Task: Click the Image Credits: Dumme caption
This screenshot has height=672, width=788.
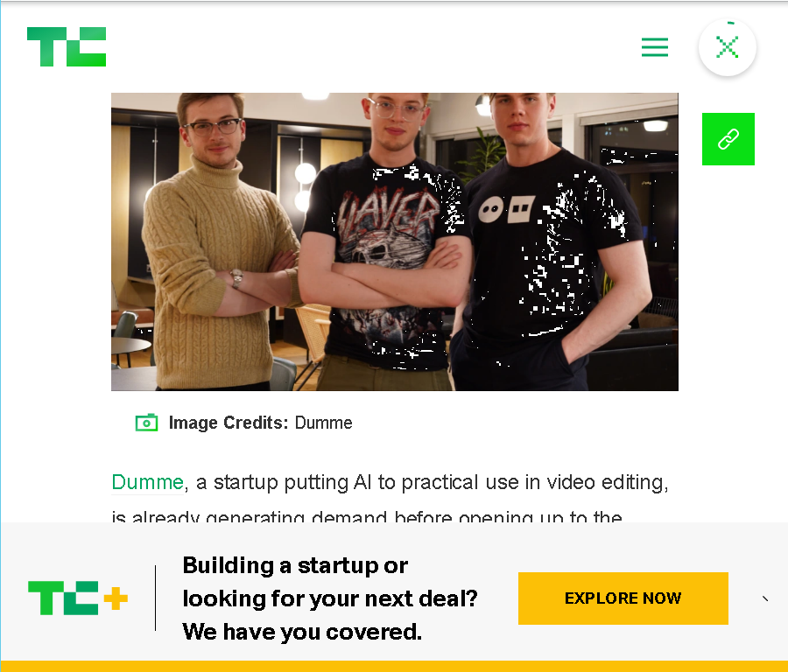Action: pyautogui.click(x=260, y=423)
